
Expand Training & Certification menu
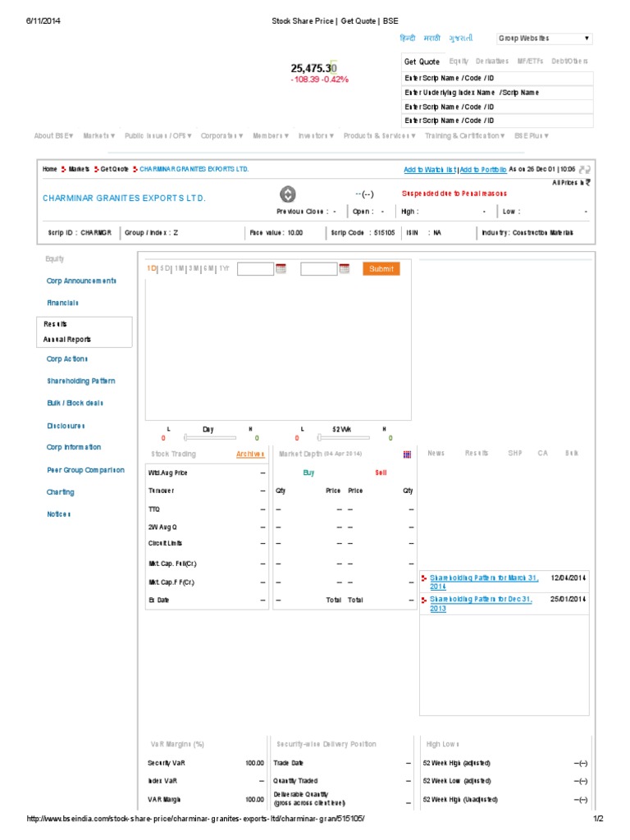pos(465,135)
